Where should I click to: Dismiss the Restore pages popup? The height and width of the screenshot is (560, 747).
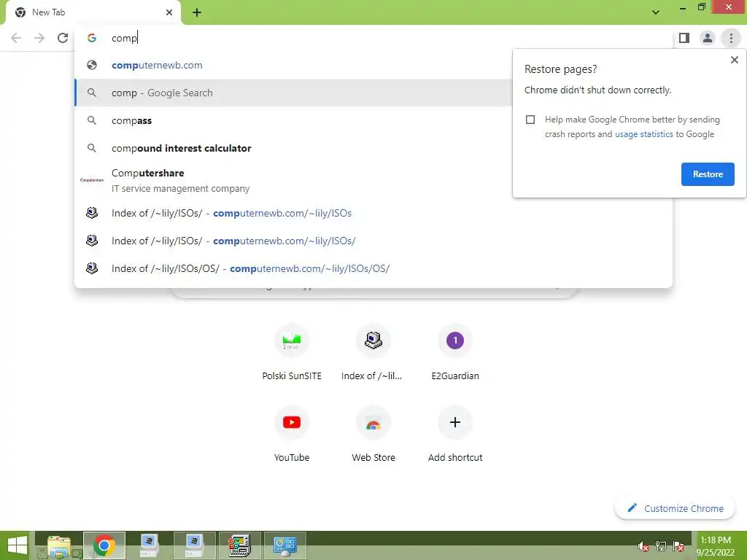click(734, 60)
